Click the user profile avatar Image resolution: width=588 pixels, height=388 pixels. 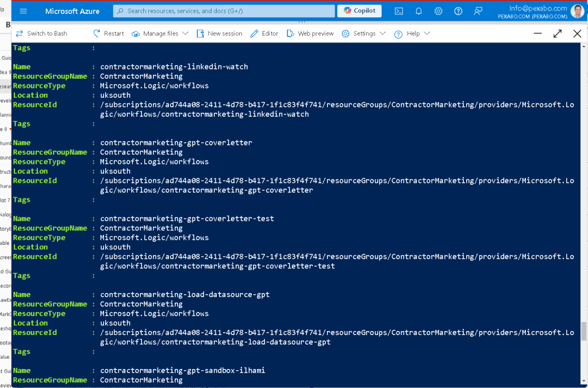tap(577, 11)
